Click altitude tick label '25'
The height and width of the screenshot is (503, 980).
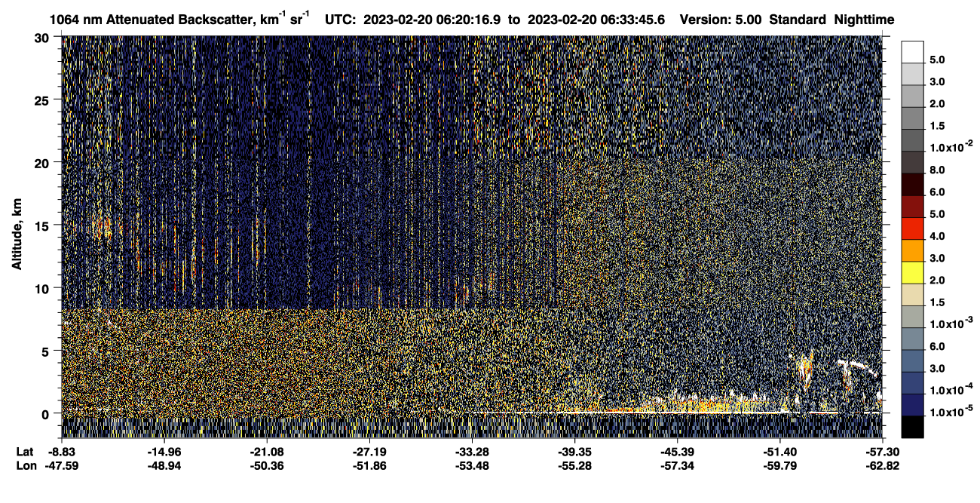[x=44, y=100]
